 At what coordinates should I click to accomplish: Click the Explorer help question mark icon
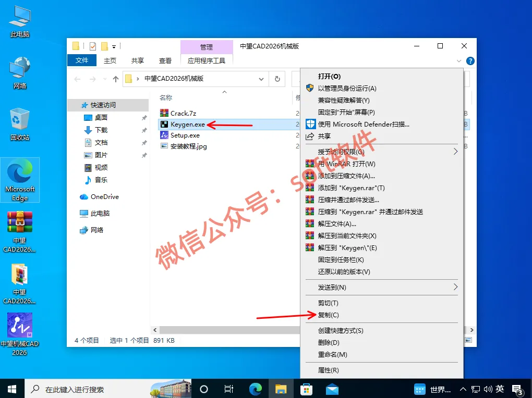pos(470,61)
